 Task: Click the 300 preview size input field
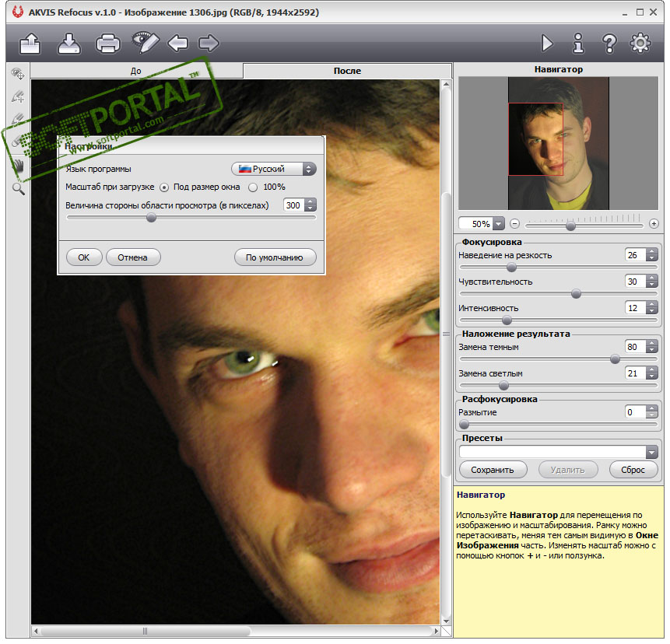tap(295, 205)
